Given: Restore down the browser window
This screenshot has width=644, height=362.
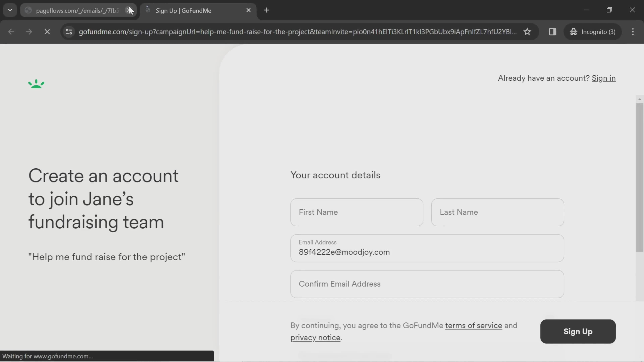Looking at the screenshot, I should 609,10.
